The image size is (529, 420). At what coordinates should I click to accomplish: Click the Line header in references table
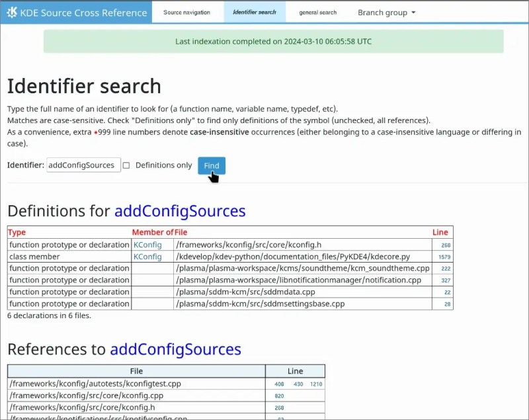pyautogui.click(x=295, y=371)
